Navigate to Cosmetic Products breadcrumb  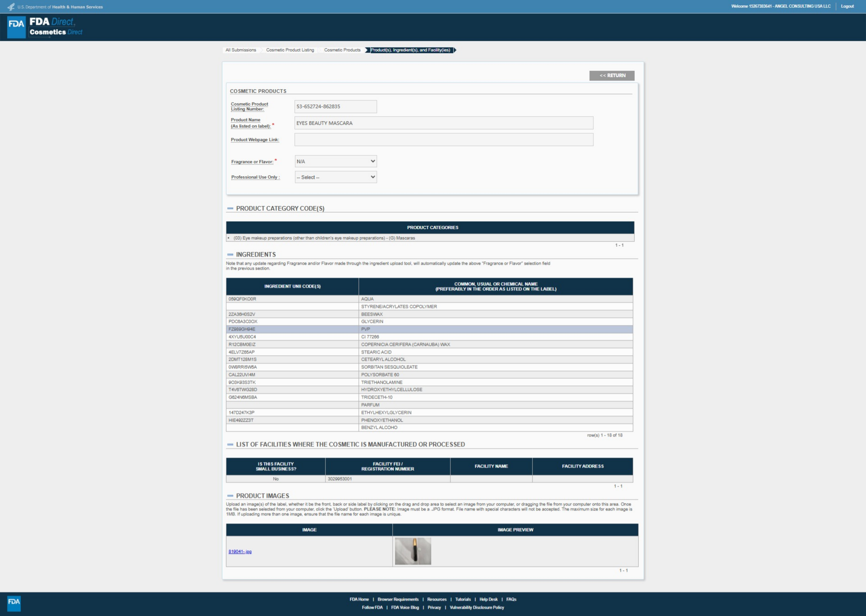click(342, 50)
